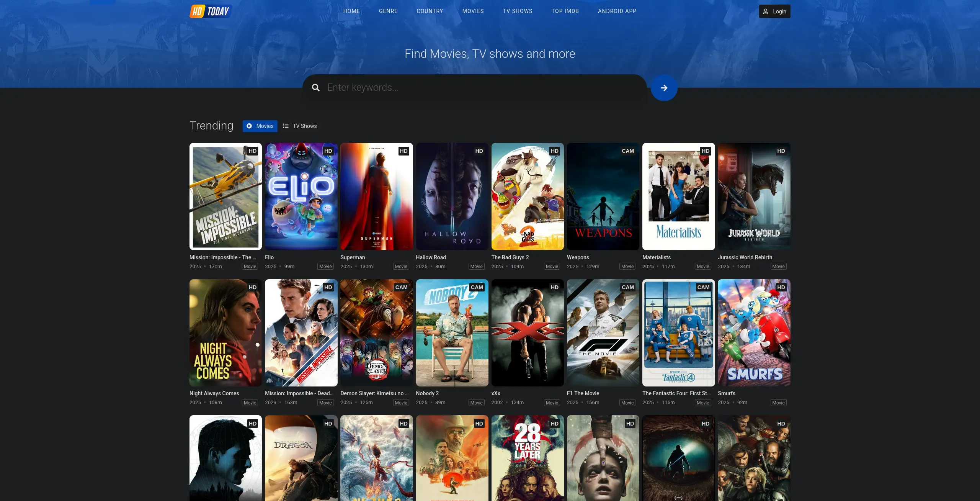Open the Country menu

430,11
